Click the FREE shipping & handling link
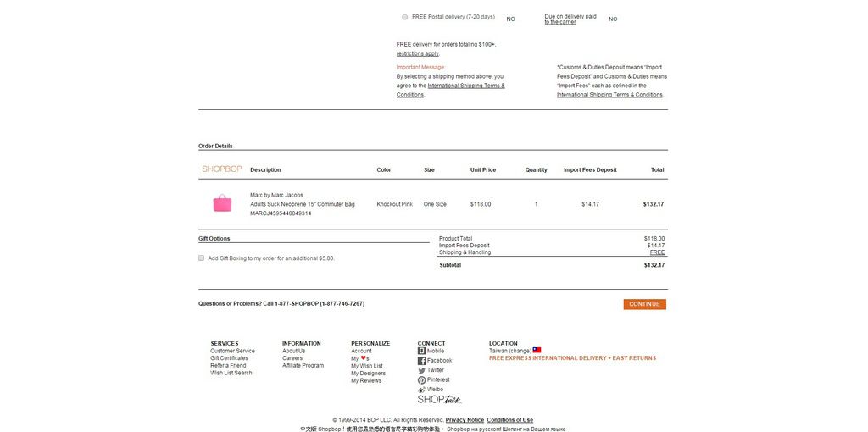This screenshot has width=868, height=432. (x=657, y=252)
